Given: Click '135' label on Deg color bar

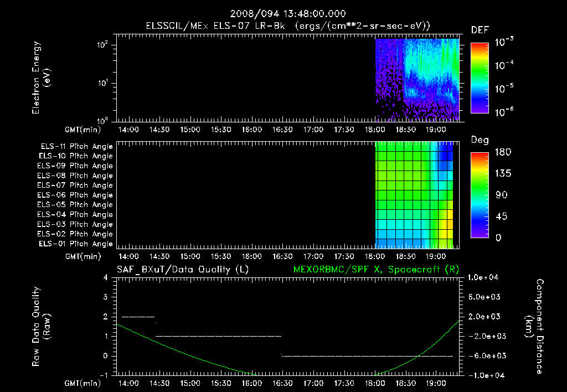Looking at the screenshot, I should click(503, 174).
